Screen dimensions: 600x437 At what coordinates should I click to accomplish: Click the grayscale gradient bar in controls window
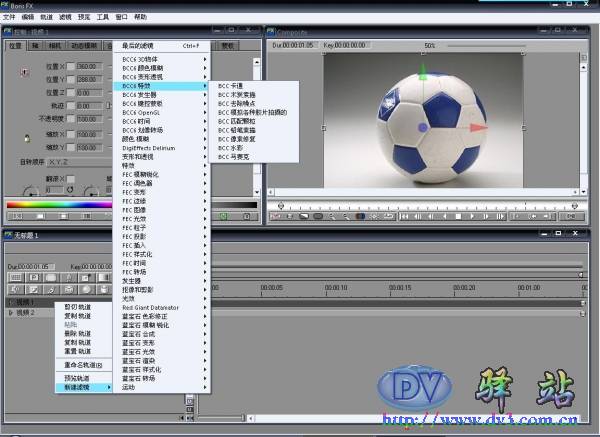234,205
